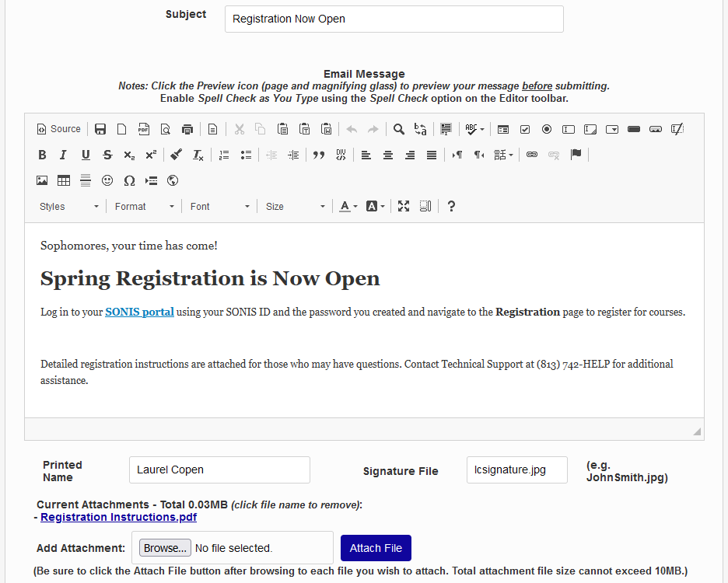
Task: Open the Format dropdown
Action: click(143, 206)
